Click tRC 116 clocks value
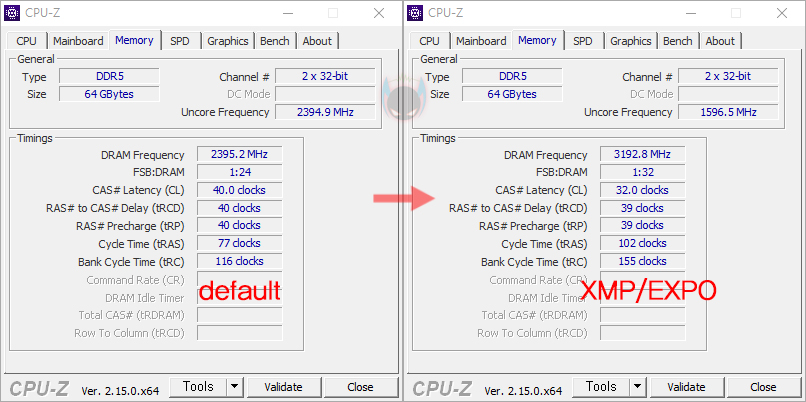The width and height of the screenshot is (806, 402). click(x=240, y=261)
